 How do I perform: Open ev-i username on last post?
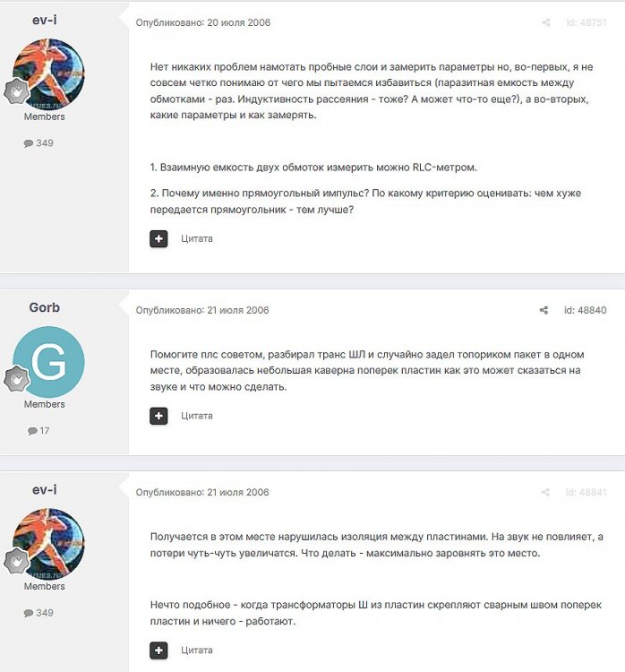tap(45, 489)
